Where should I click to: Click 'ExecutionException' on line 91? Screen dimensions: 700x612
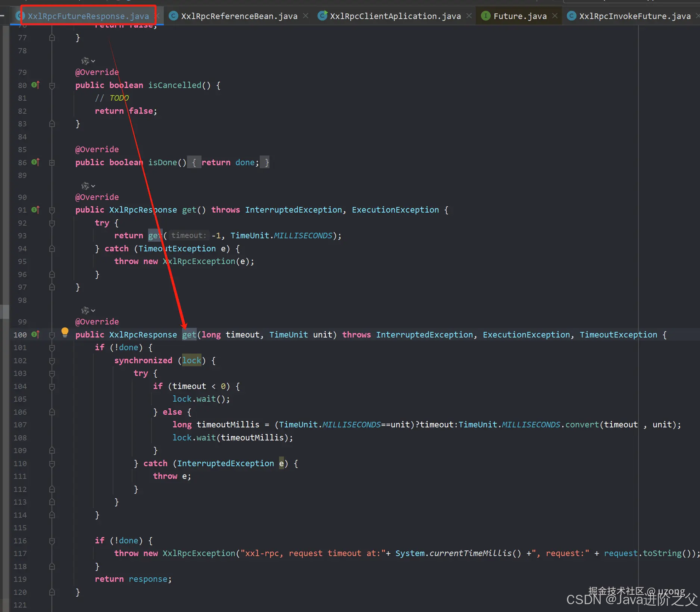pos(396,210)
